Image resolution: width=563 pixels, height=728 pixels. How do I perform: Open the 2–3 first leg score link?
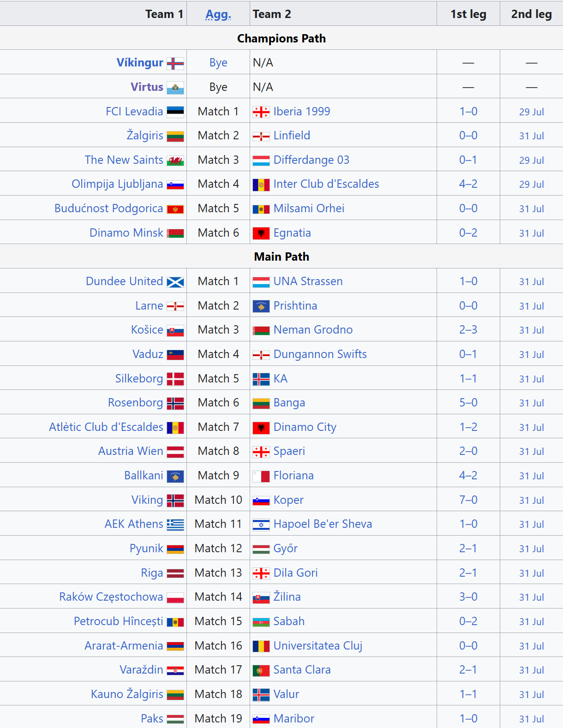click(468, 330)
